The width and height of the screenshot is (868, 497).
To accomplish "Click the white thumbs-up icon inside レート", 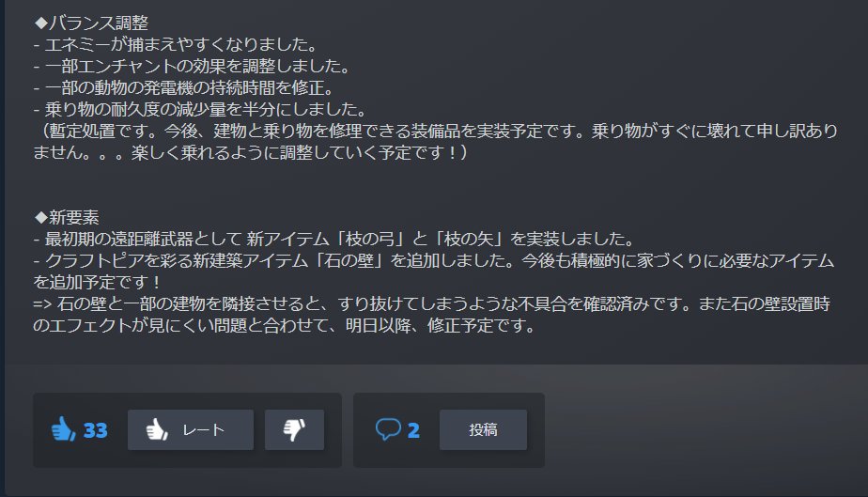I will pos(157,429).
